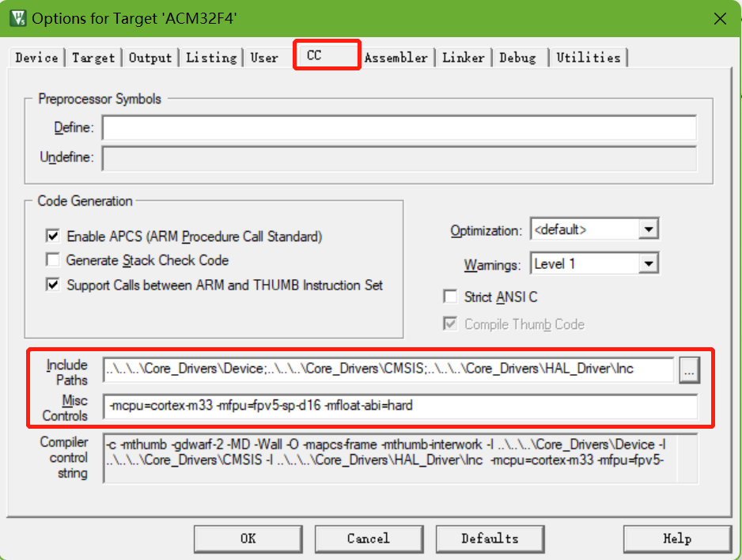Click in the Define symbols field
The image size is (742, 560).
coord(399,127)
